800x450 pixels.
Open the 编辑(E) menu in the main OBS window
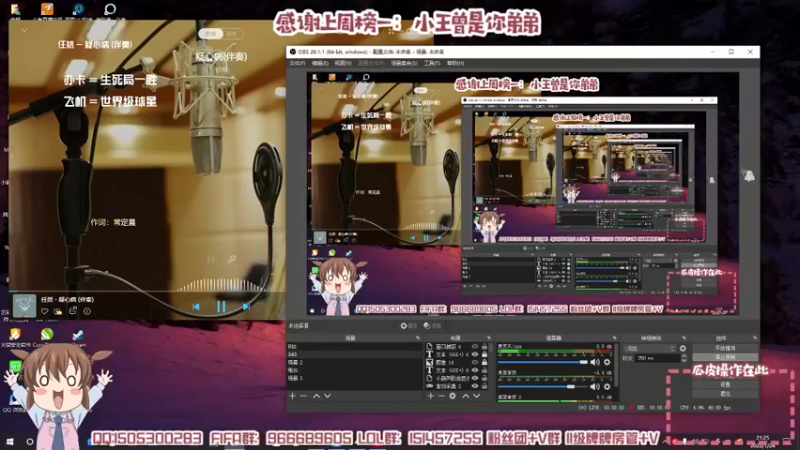click(320, 63)
